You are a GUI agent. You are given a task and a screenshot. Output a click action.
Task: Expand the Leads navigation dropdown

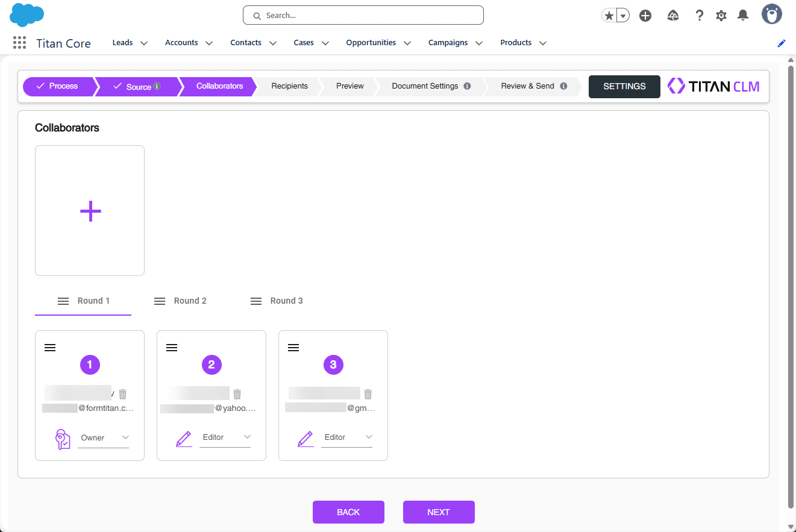(x=144, y=43)
